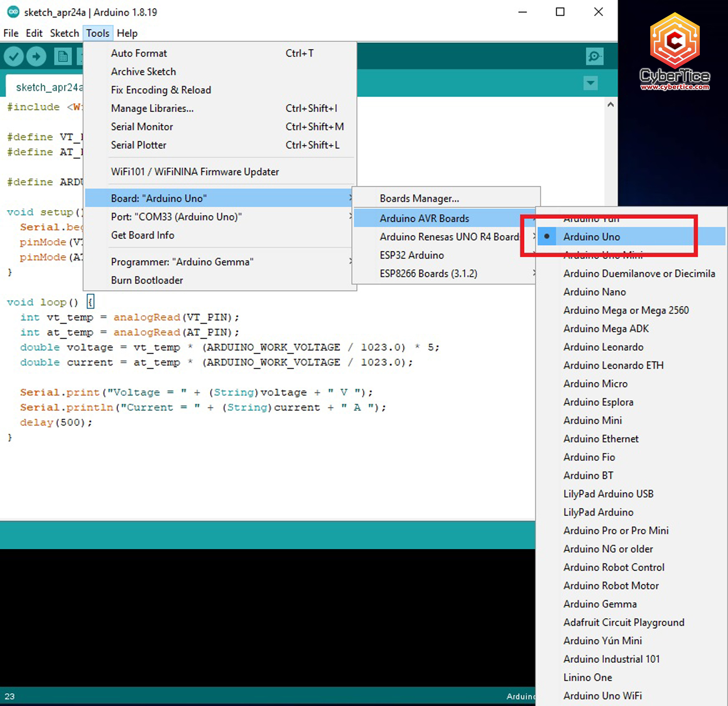This screenshot has width=728, height=706.
Task: Click the editor scrollbar up arrow
Action: tap(611, 105)
